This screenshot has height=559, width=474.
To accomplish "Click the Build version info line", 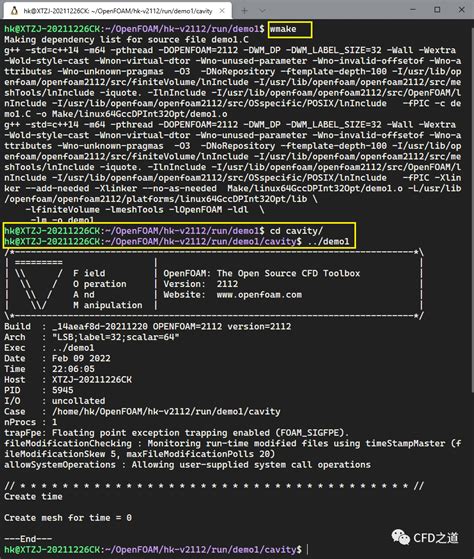I will coord(148,327).
